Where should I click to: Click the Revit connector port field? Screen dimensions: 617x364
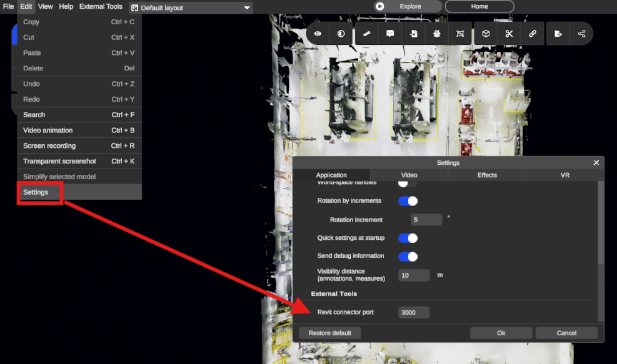coord(413,312)
